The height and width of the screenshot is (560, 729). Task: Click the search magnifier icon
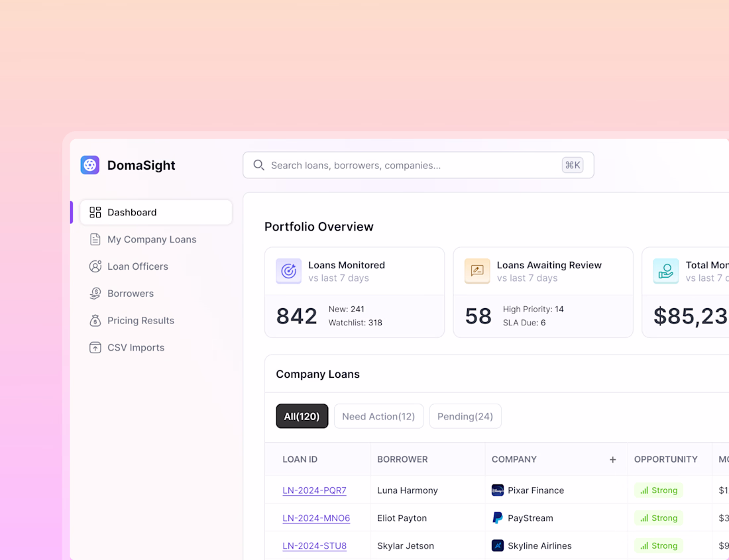click(x=259, y=165)
